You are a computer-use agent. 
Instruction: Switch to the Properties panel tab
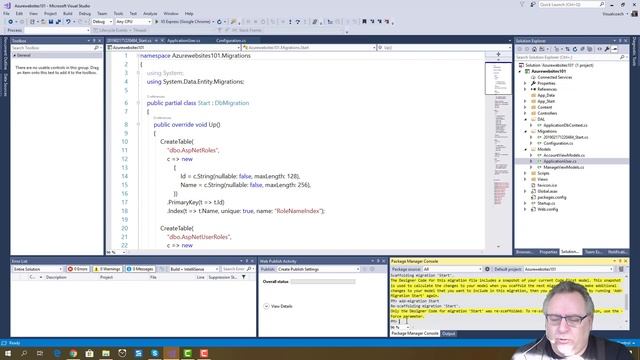(x=548, y=252)
